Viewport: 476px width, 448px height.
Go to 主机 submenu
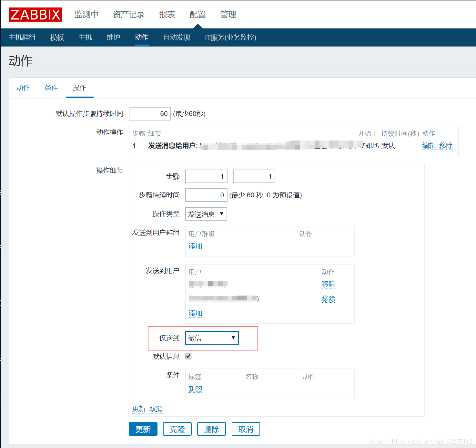[85, 37]
